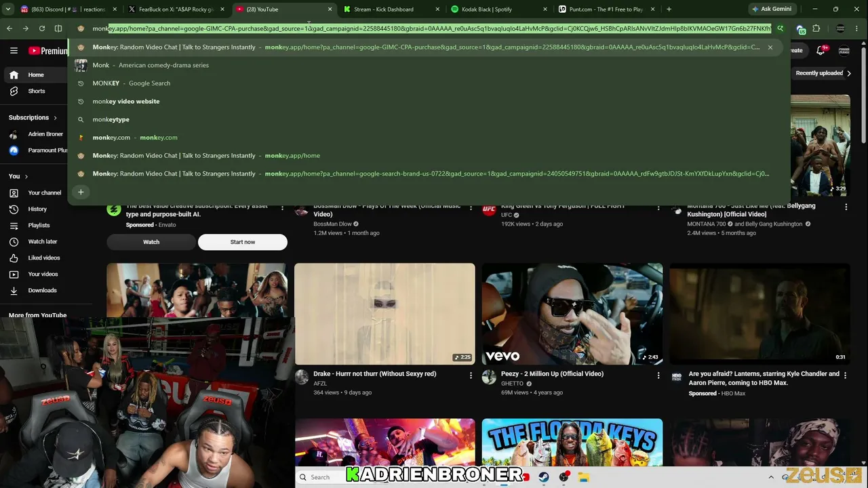
Task: Open the GHETTO channel link
Action: 512,384
